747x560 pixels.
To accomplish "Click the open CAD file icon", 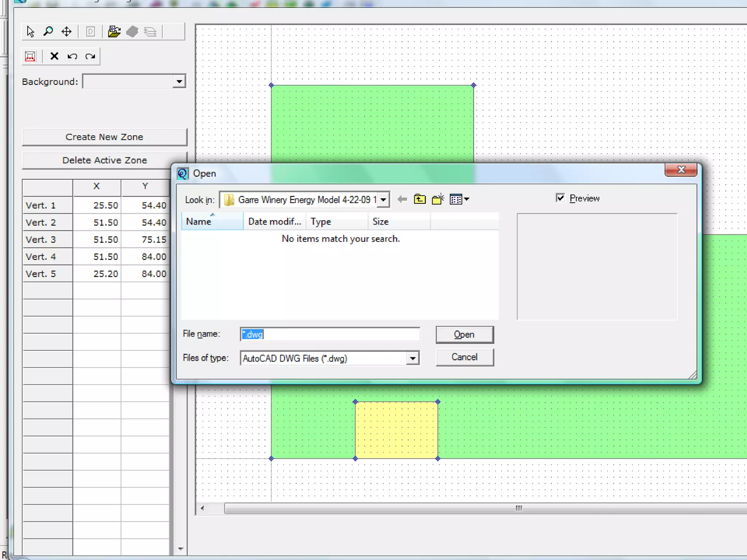I will [114, 32].
